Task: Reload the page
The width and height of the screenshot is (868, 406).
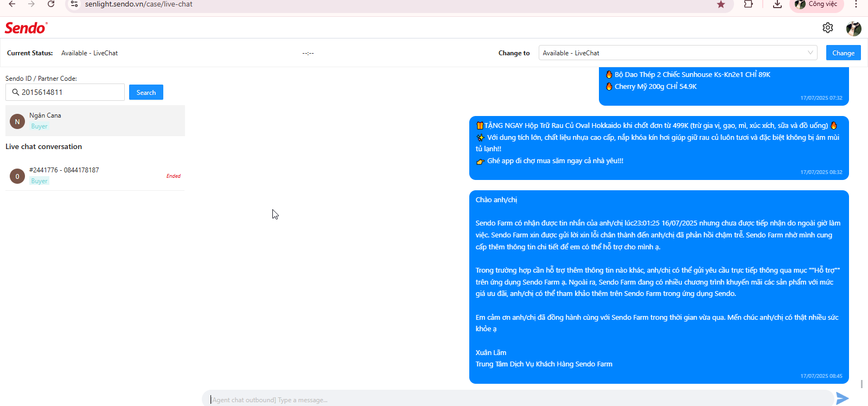Action: (x=51, y=4)
